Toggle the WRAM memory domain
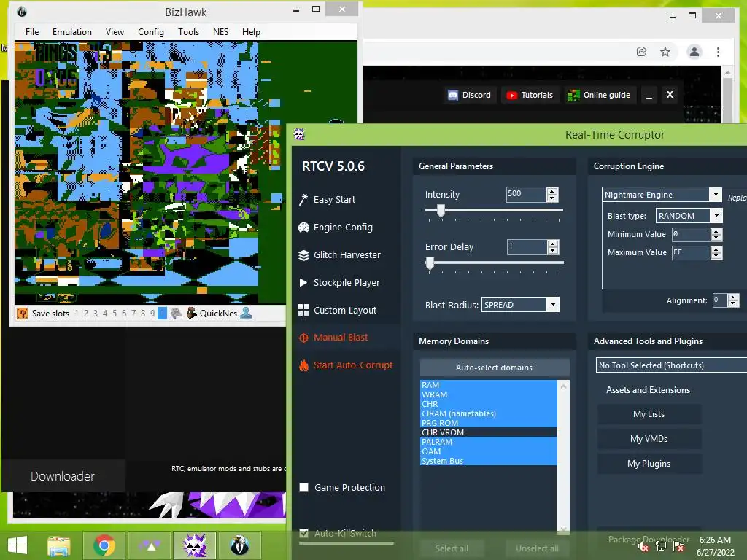 488,394
